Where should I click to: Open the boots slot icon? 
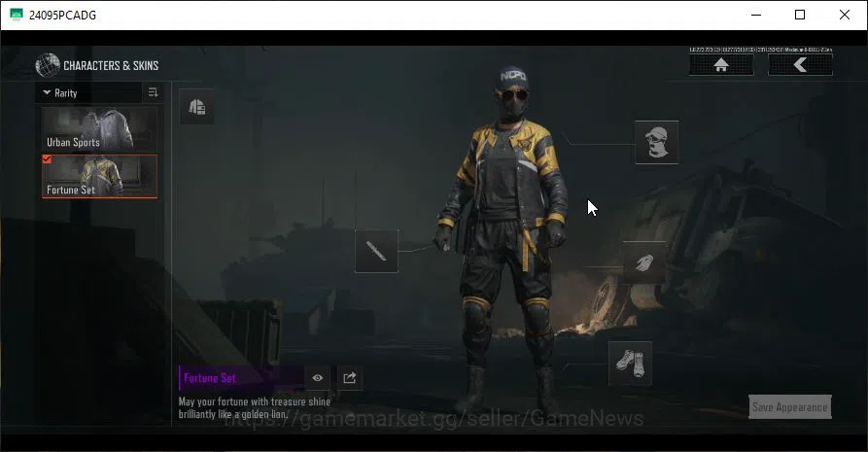point(630,364)
